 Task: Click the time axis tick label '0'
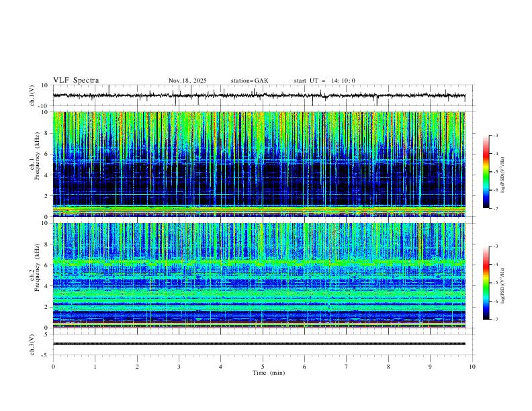tap(53, 367)
